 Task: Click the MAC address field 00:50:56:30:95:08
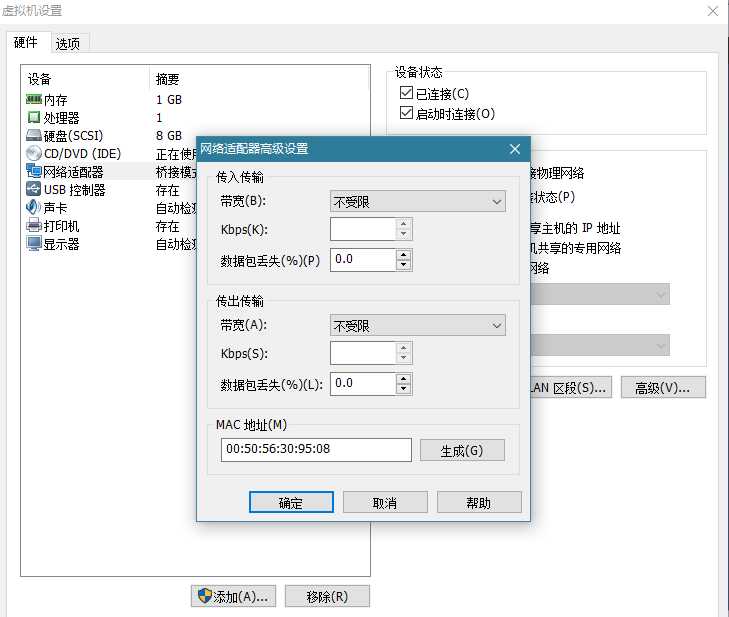click(x=316, y=450)
